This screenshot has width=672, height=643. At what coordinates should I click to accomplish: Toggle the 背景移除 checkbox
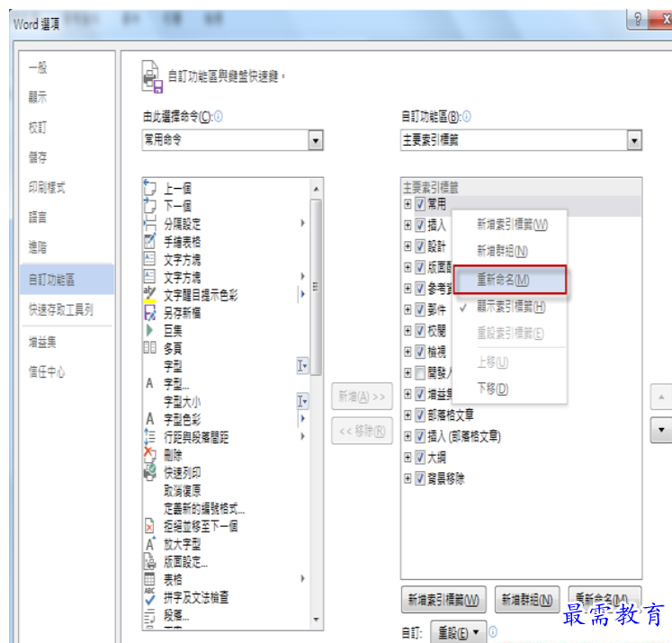point(419,478)
